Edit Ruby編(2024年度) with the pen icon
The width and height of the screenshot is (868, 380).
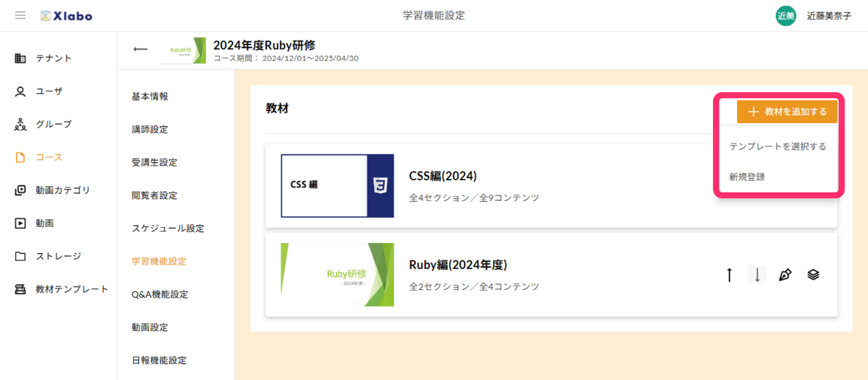tap(785, 274)
